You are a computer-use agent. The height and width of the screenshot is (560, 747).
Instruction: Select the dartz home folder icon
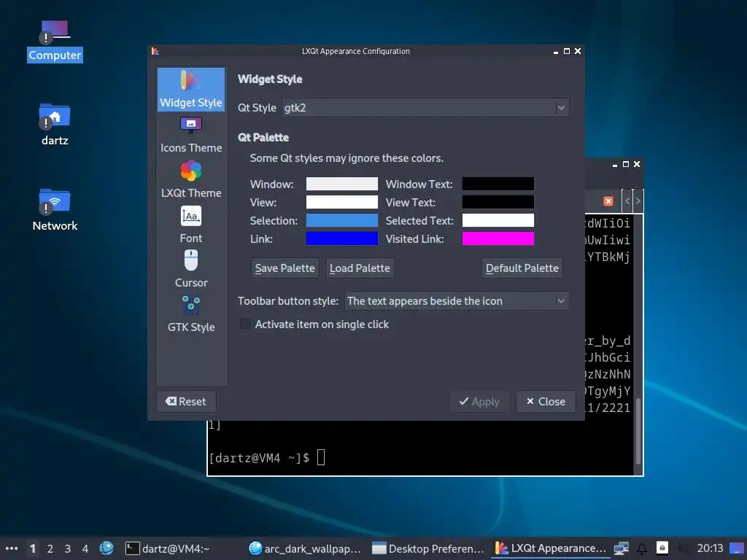point(55,125)
